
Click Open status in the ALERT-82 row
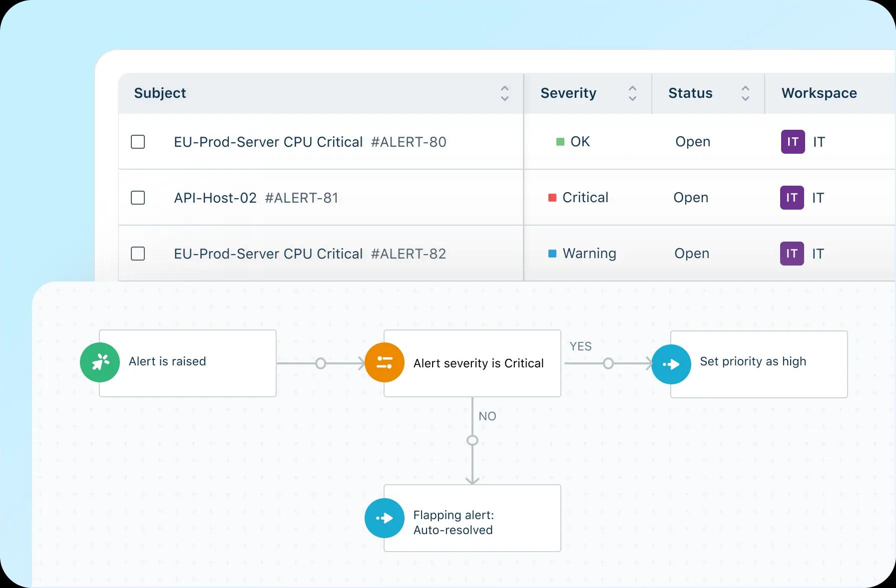click(692, 254)
